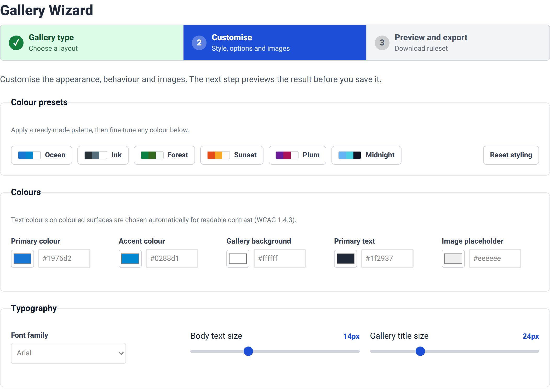550x392 pixels.
Task: Click the Gallery title size slider handle
Action: 420,351
